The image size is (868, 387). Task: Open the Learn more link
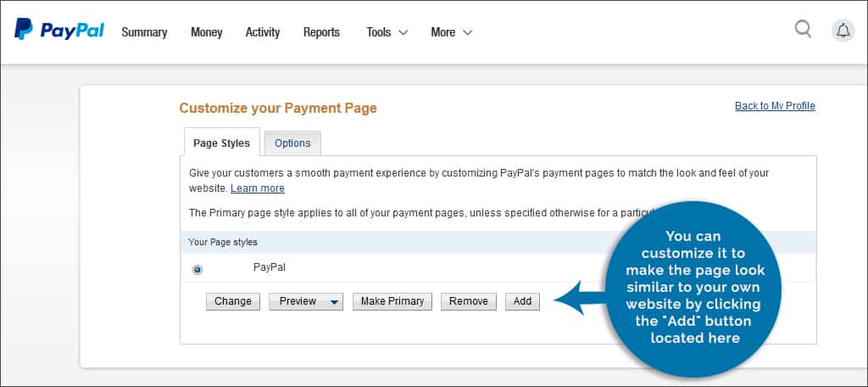pyautogui.click(x=258, y=188)
